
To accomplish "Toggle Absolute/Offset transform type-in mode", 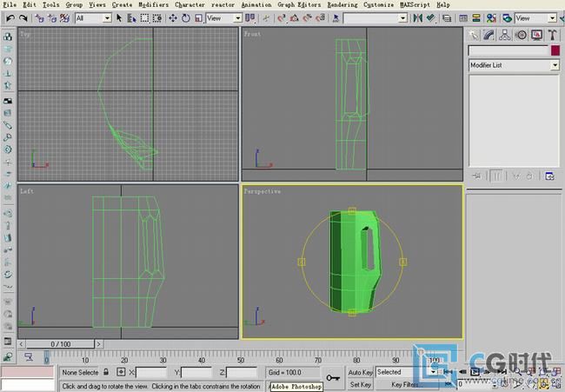I will 121,372.
